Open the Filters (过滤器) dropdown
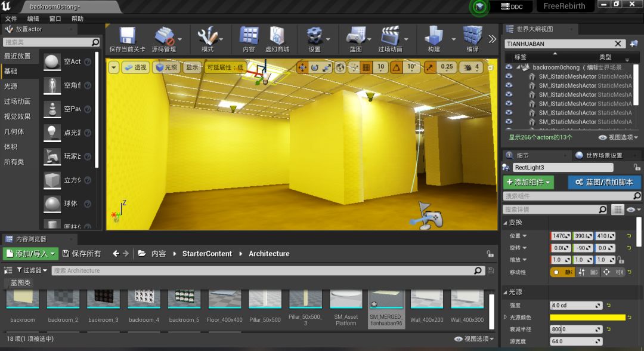Screen dimensions: 644x351 (x=32, y=270)
